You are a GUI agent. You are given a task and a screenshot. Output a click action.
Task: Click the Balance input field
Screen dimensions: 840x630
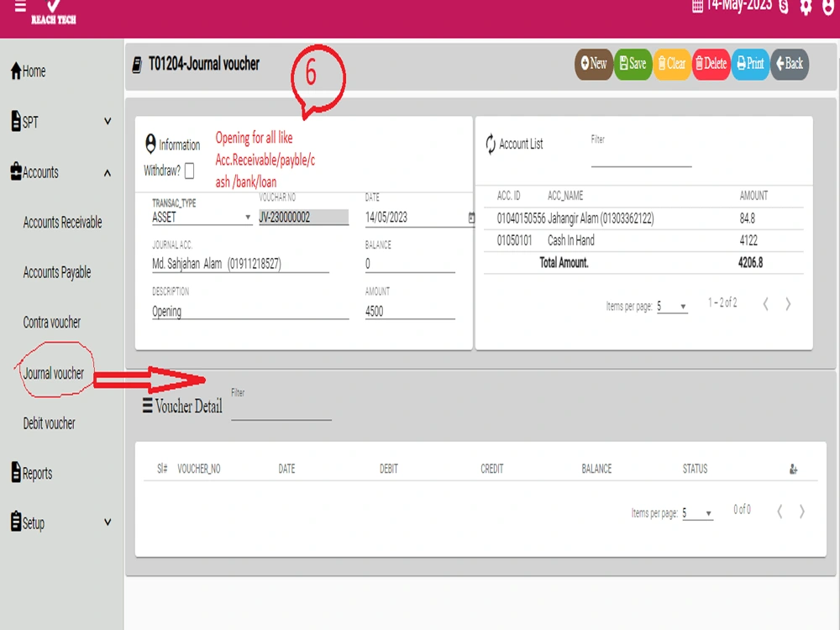(410, 263)
